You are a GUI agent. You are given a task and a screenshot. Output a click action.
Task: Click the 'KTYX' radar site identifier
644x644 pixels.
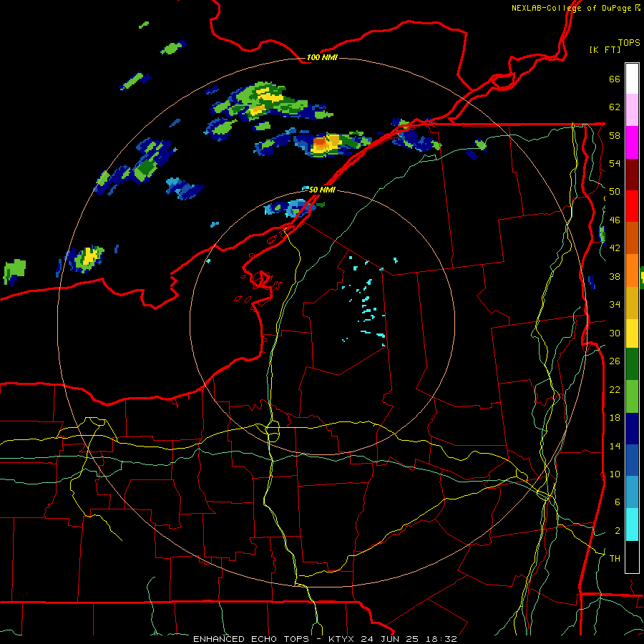(342, 639)
